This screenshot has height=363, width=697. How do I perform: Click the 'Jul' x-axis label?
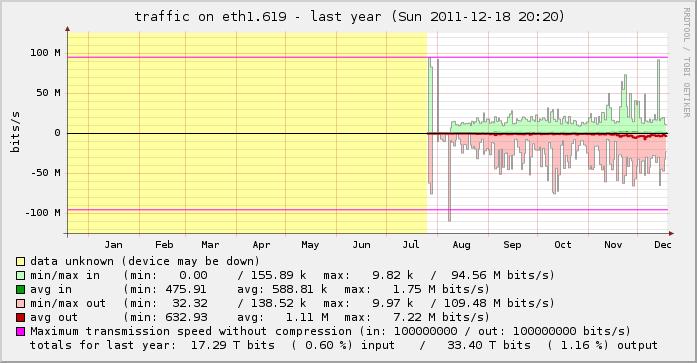point(410,245)
